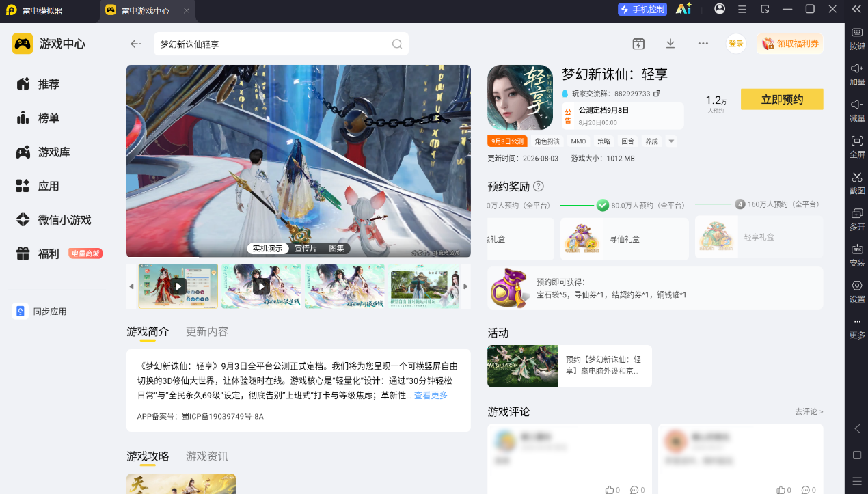
Task: Click the 查看更多 link in description
Action: (431, 395)
